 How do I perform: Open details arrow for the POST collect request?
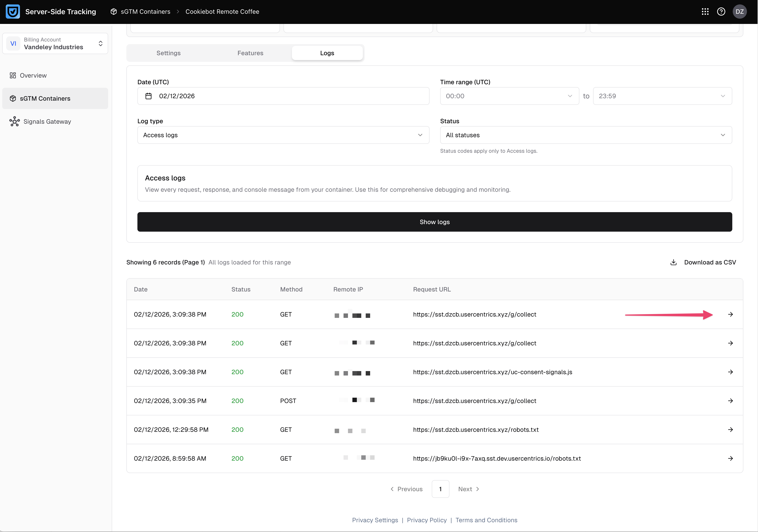[x=730, y=401]
